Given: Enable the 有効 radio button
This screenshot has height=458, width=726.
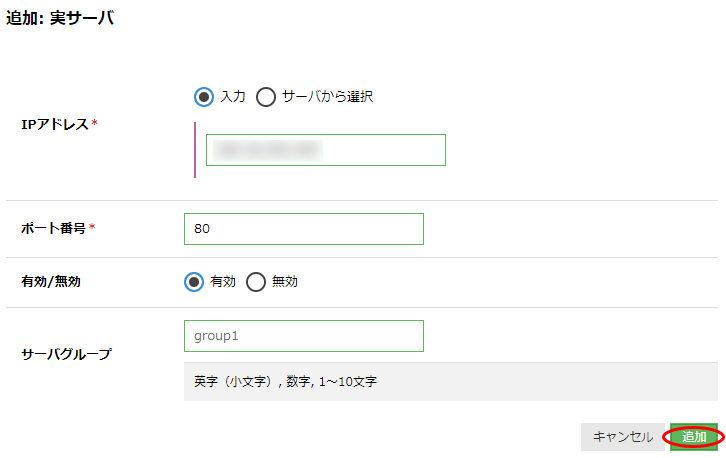Looking at the screenshot, I should point(194,282).
